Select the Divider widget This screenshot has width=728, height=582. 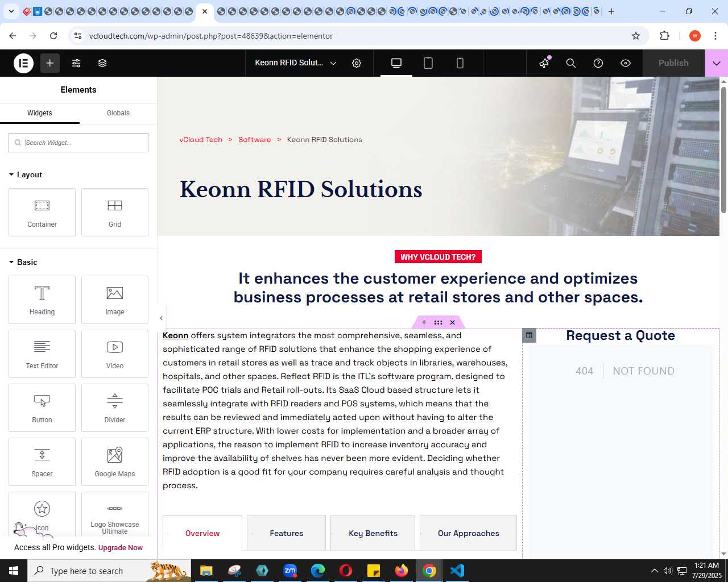click(x=115, y=408)
